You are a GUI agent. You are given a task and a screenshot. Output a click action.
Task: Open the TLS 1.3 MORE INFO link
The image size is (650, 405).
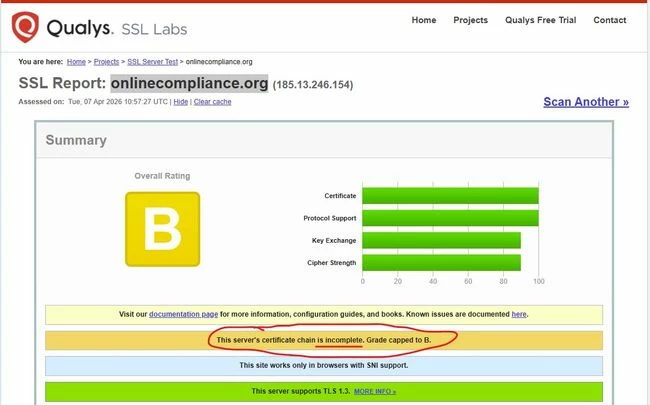pos(375,391)
